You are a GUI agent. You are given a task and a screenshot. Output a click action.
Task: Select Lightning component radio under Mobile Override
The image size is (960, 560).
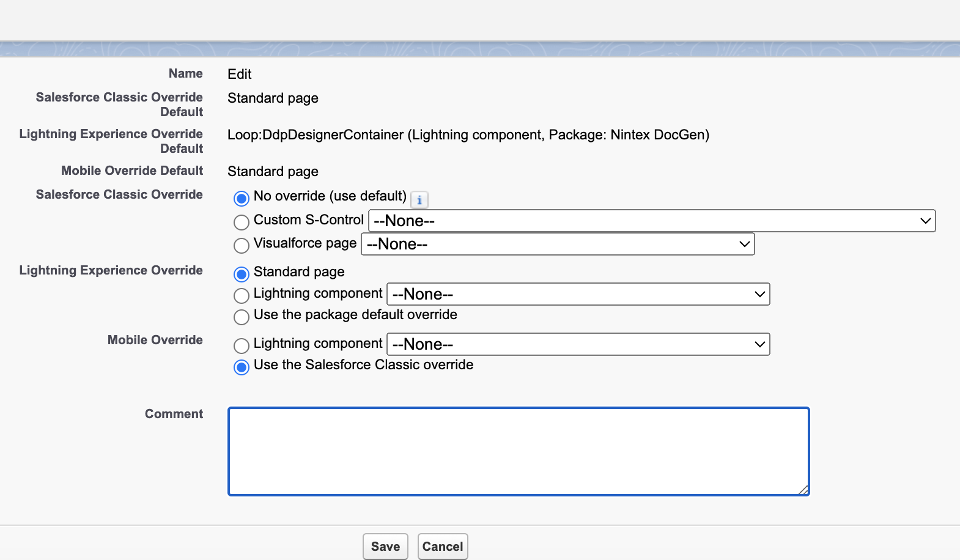pos(242,345)
